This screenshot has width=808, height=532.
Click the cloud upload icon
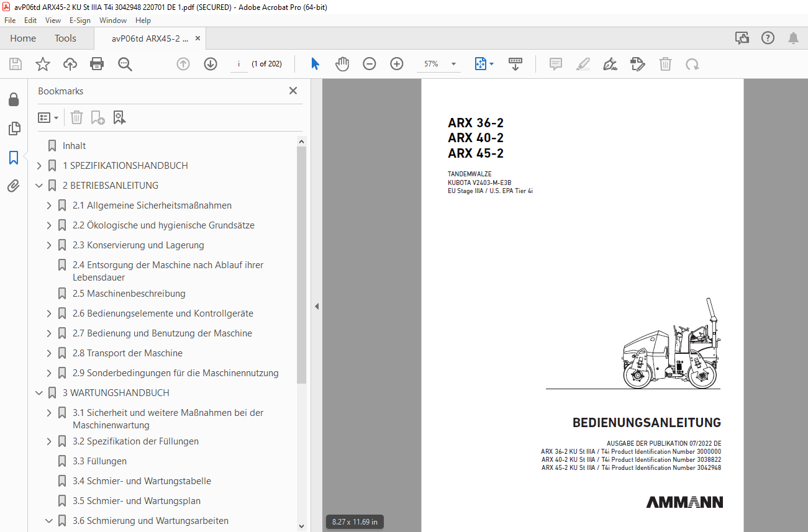pyautogui.click(x=70, y=64)
